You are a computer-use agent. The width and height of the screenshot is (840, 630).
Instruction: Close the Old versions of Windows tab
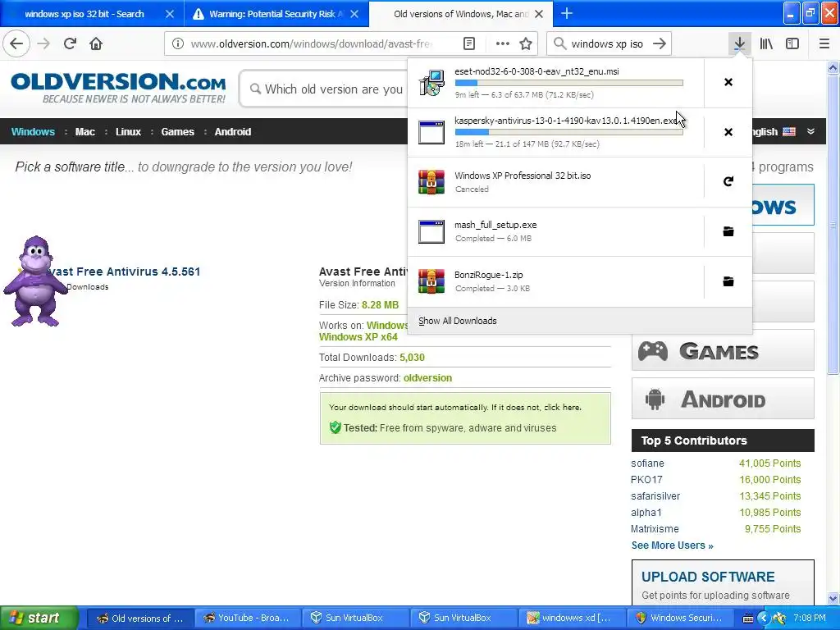pyautogui.click(x=539, y=14)
